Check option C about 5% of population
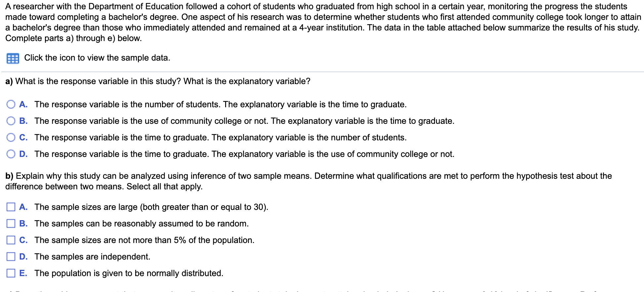This screenshot has width=644, height=292. click(11, 240)
